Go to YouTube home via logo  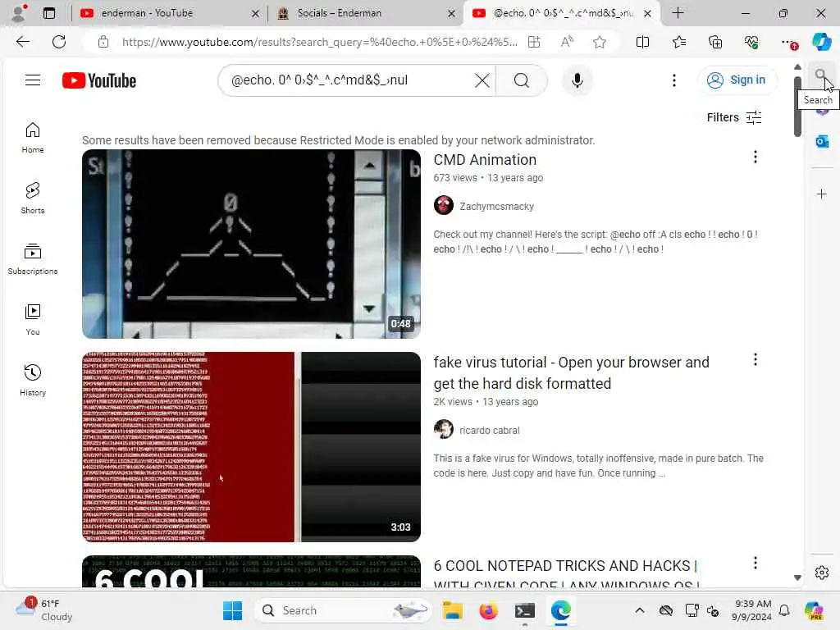(x=99, y=80)
